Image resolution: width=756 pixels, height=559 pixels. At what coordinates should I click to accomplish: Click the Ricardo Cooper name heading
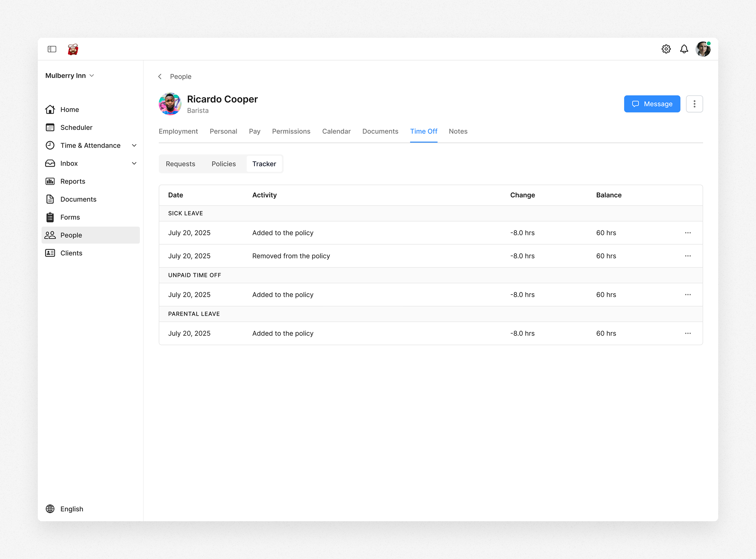pos(222,99)
